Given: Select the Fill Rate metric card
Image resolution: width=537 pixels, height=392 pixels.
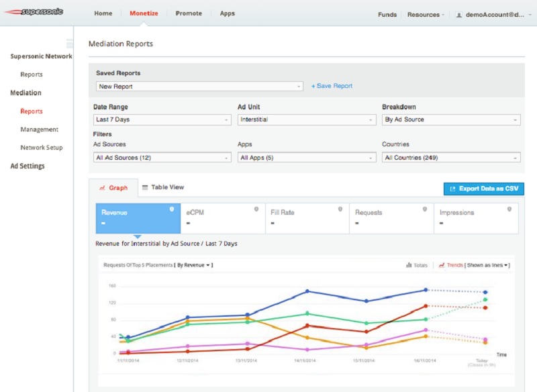Looking at the screenshot, I should [307, 218].
